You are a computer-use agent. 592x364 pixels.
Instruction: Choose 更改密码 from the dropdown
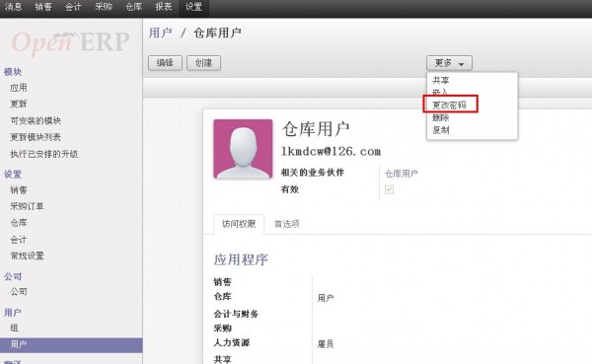449,105
